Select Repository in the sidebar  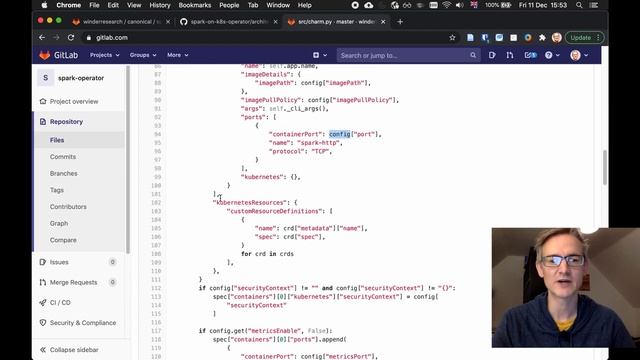click(66, 122)
